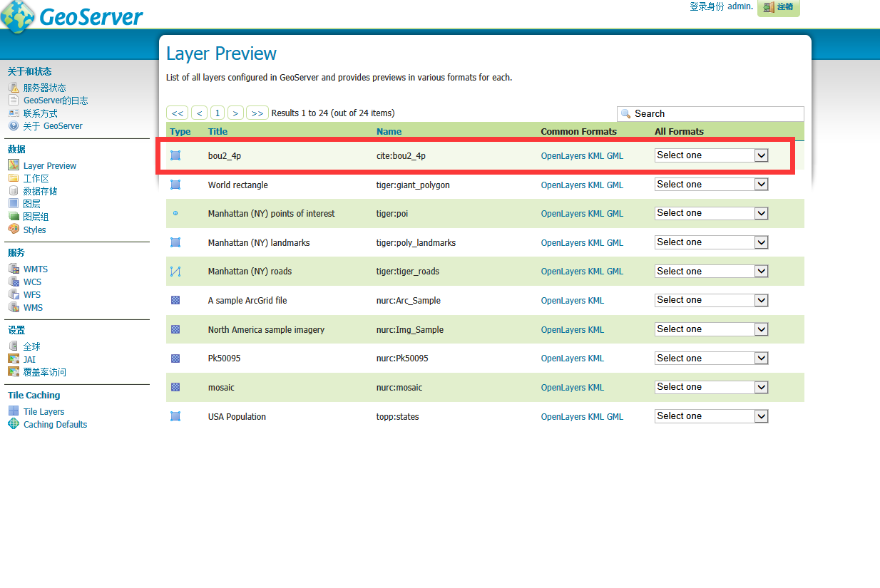880x588 pixels.
Task: Open KML preview for World rectangle
Action: (595, 185)
